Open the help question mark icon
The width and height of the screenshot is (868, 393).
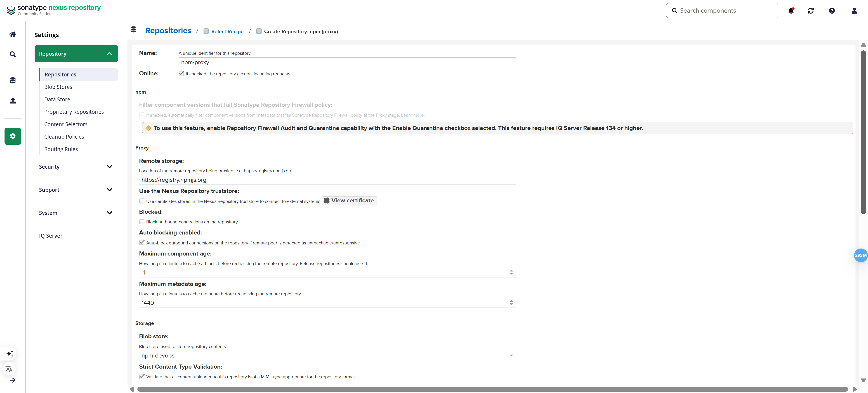[832, 11]
